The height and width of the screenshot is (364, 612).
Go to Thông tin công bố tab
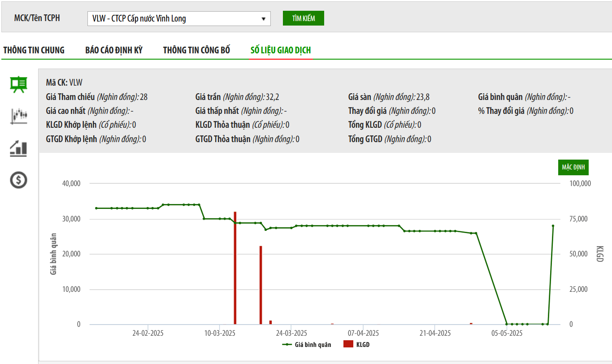click(x=196, y=50)
